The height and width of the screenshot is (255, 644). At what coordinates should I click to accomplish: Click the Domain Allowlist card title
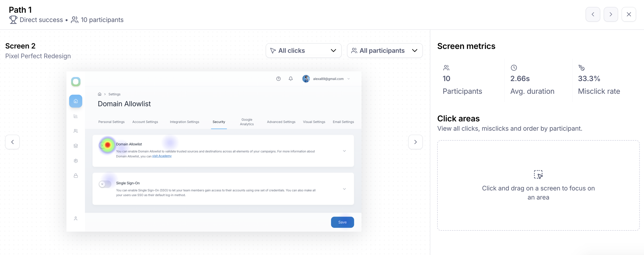[129, 144]
